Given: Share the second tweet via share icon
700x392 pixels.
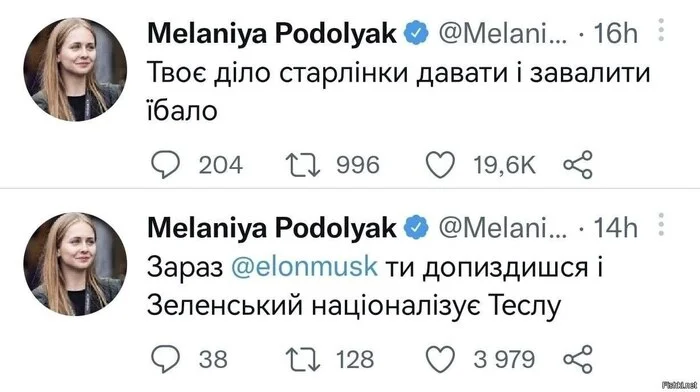Looking at the screenshot, I should 578,359.
